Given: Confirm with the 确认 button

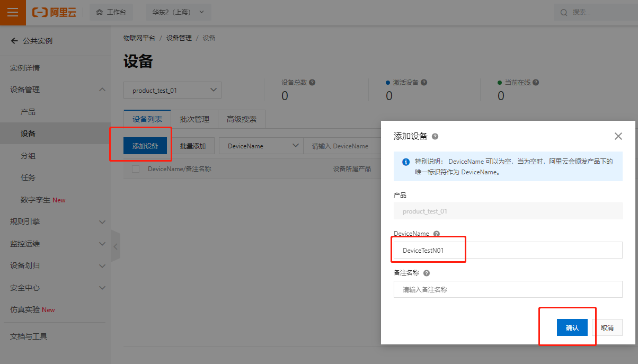Looking at the screenshot, I should pos(572,327).
